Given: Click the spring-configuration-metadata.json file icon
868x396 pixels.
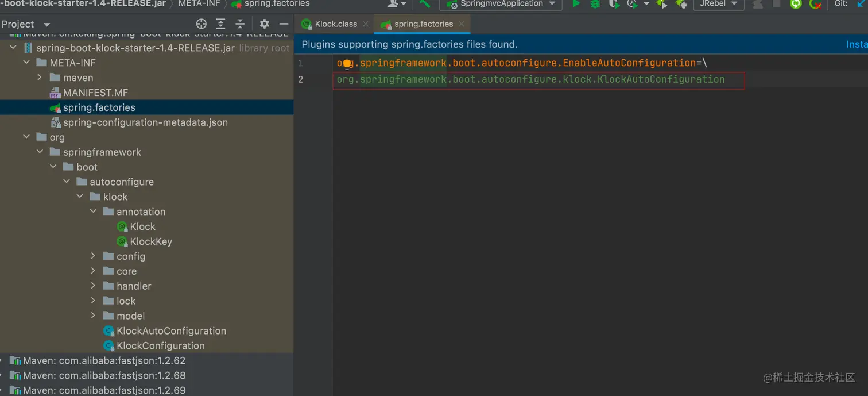Looking at the screenshot, I should pos(55,122).
